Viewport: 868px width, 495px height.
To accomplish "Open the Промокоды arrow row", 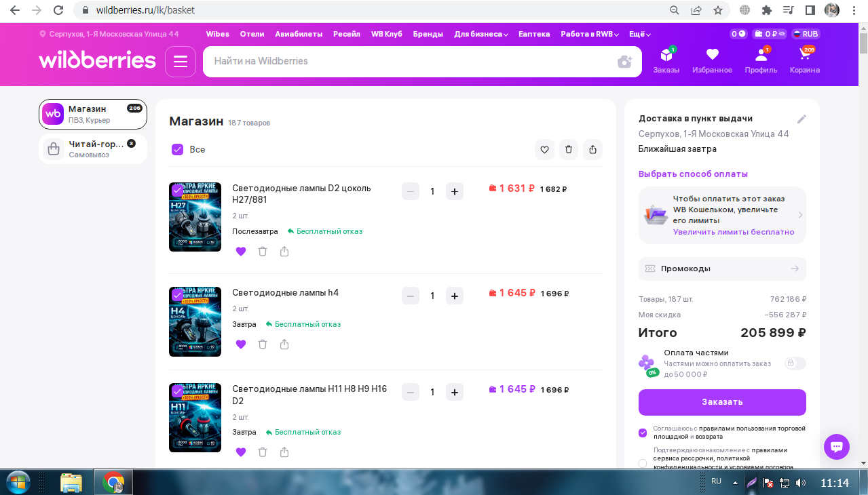I will point(722,269).
